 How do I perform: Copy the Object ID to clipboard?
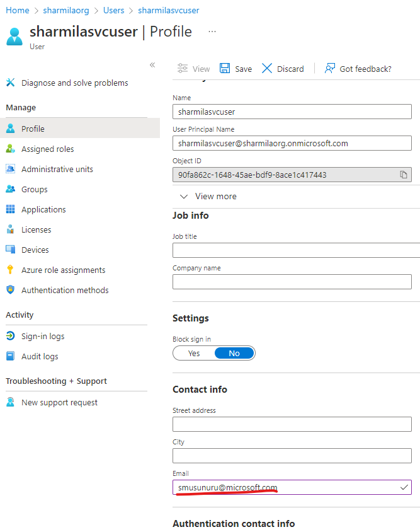pyautogui.click(x=403, y=175)
